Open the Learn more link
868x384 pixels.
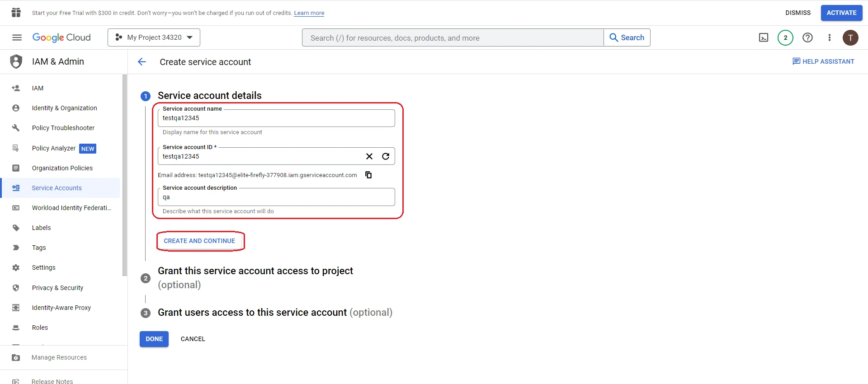pos(309,13)
